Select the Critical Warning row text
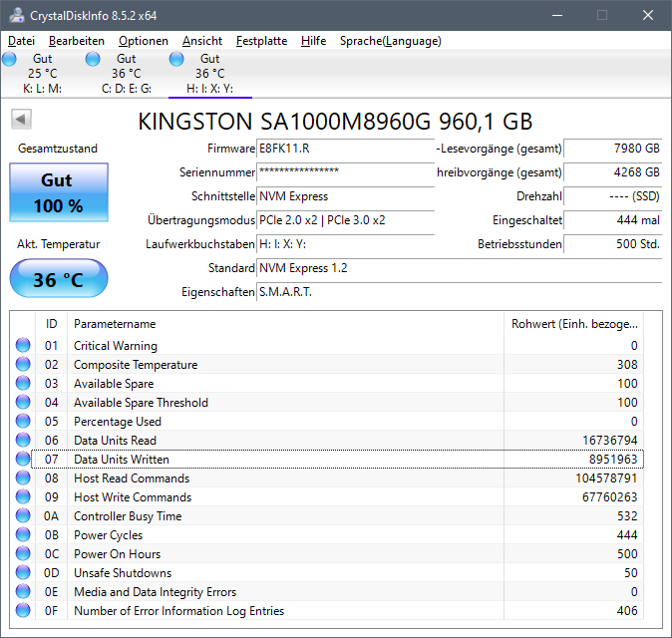 pos(116,345)
